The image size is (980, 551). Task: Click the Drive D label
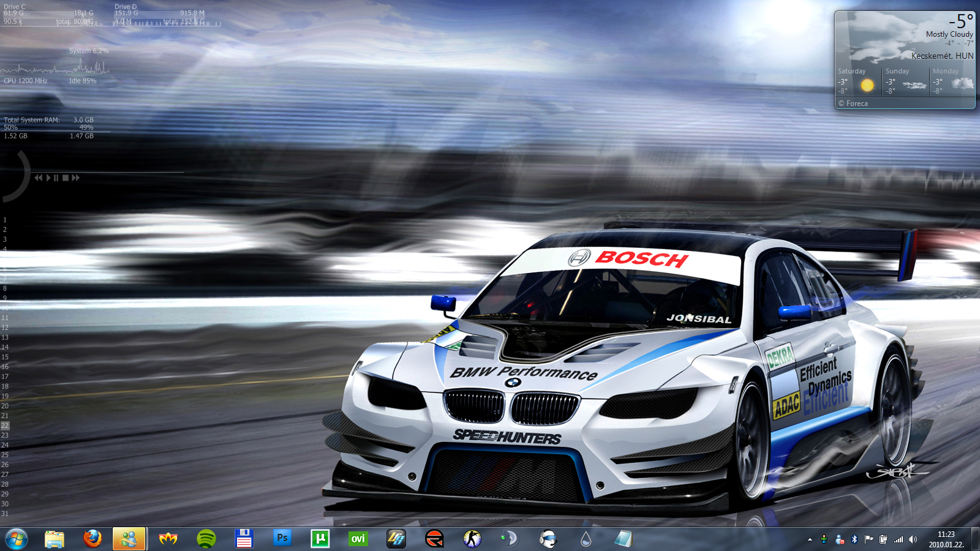[x=126, y=7]
